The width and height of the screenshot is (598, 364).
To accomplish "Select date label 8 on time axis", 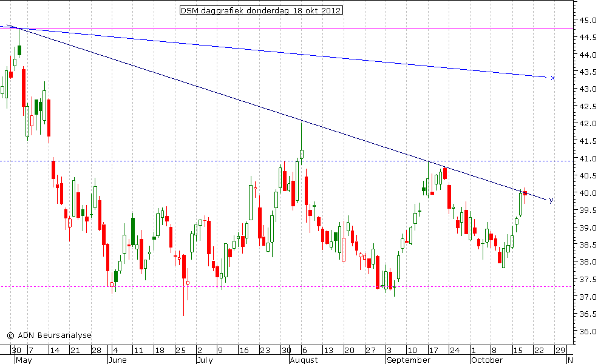I will click(x=494, y=351).
